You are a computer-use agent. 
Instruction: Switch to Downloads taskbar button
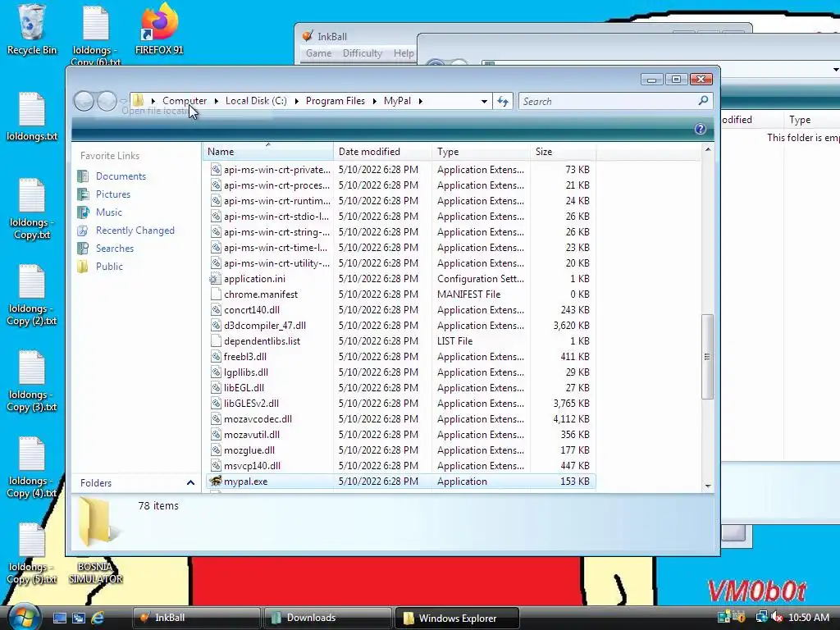tap(327, 618)
